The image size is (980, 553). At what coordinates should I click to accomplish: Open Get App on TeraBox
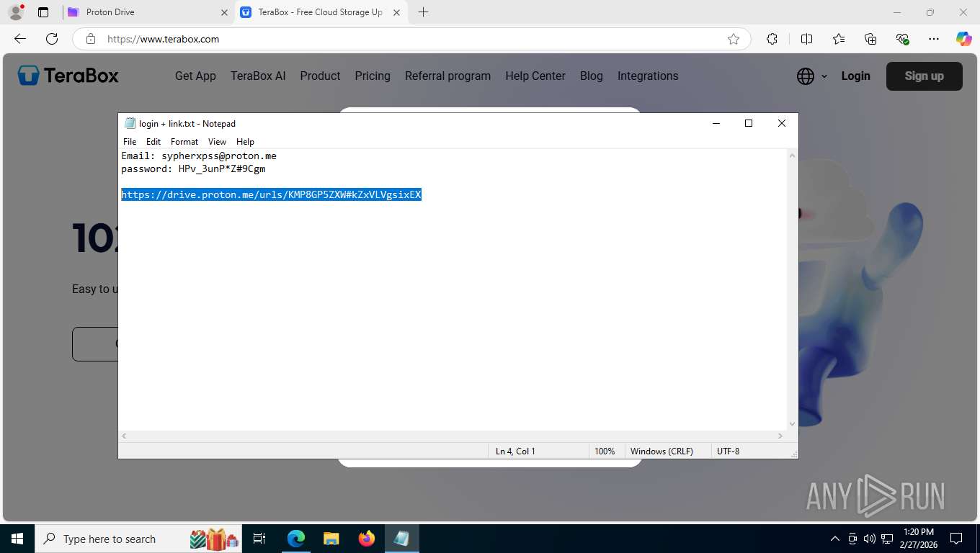[x=195, y=76]
